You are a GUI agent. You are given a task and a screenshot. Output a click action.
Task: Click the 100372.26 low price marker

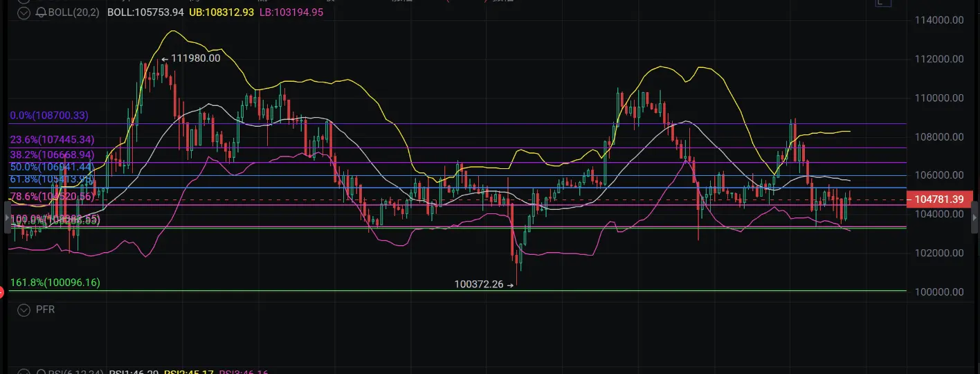click(x=484, y=284)
